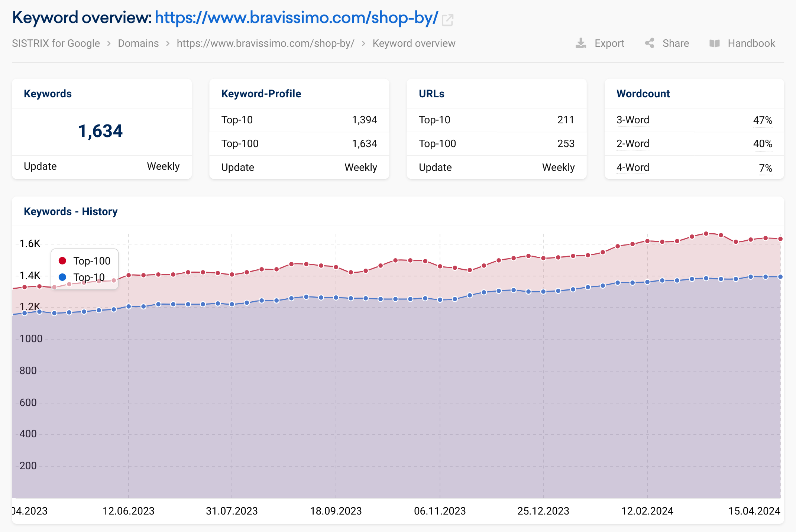Open the Export option

click(609, 43)
